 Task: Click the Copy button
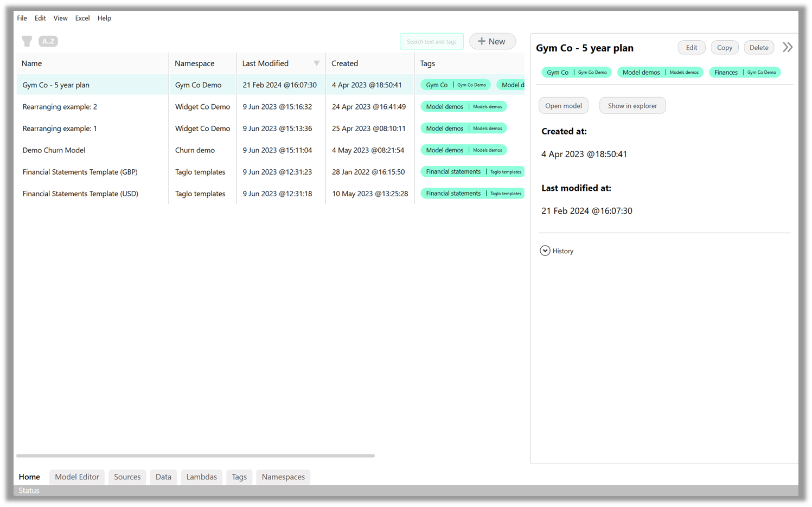[724, 47]
